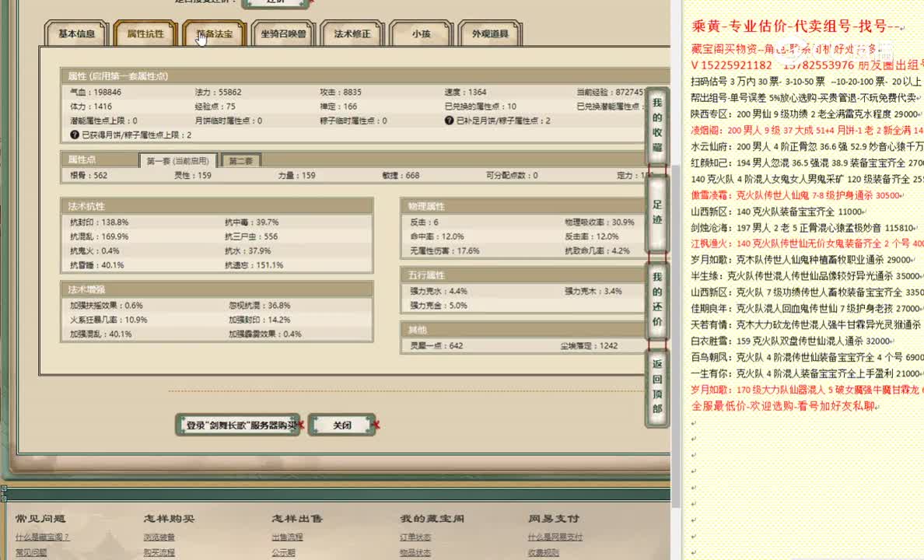
Task: Click the 半生缘 listing line
Action: (807, 276)
